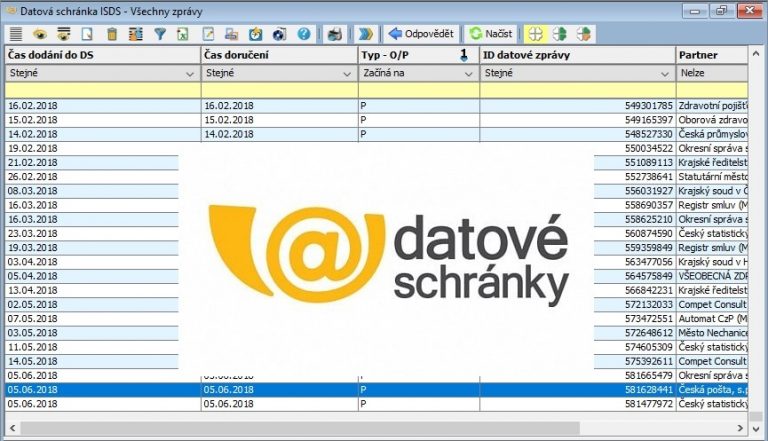
Task: Click yellow filter field under Typ - O/P
Action: tap(419, 90)
